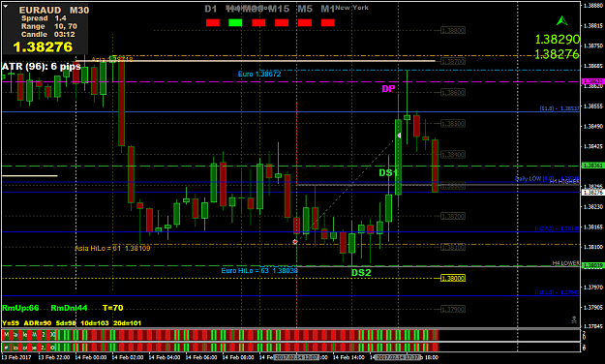Click the red box under M15
The image size is (605, 364).
[x=282, y=23]
